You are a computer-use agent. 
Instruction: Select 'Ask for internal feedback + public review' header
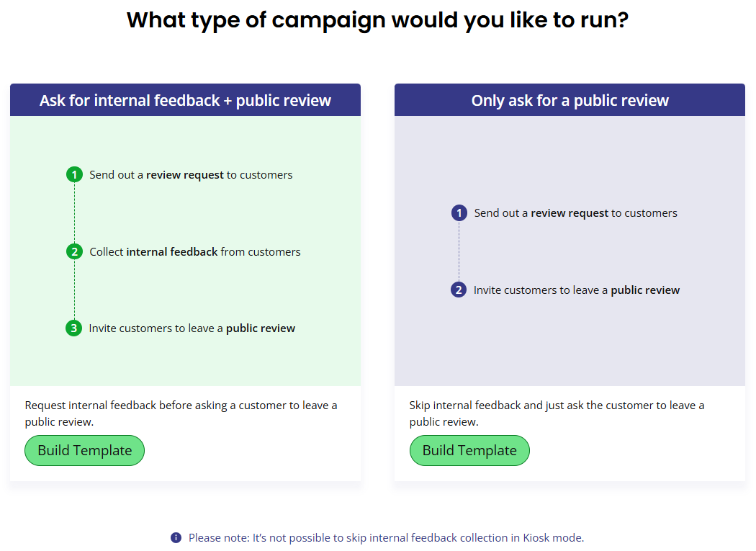pyautogui.click(x=185, y=100)
